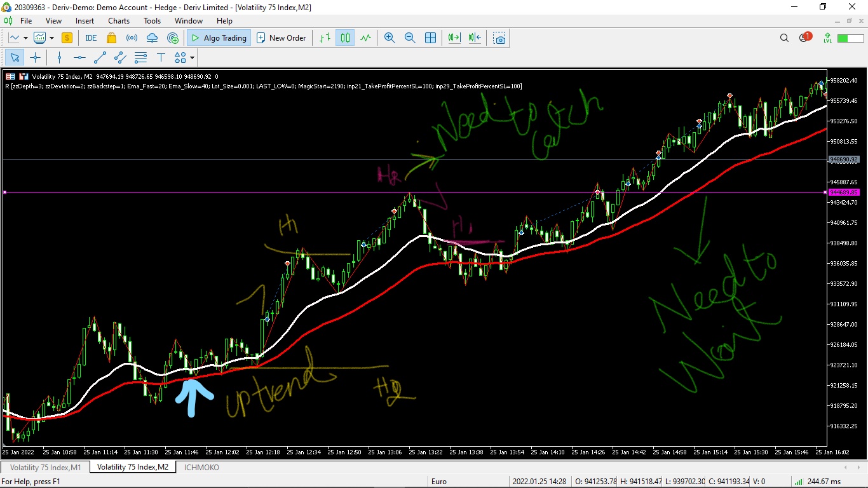Switch to the ICHMOKO chart tab
Image resolution: width=868 pixels, height=488 pixels.
201,467
